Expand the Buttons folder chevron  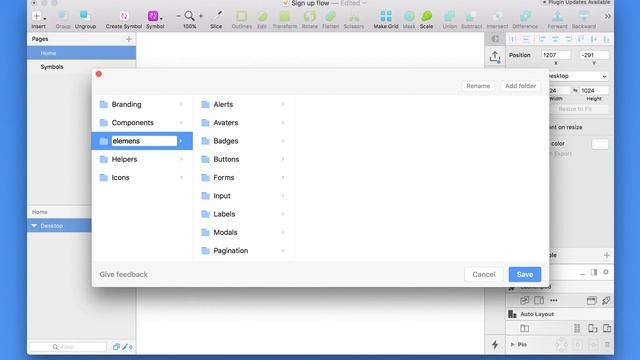pos(282,159)
